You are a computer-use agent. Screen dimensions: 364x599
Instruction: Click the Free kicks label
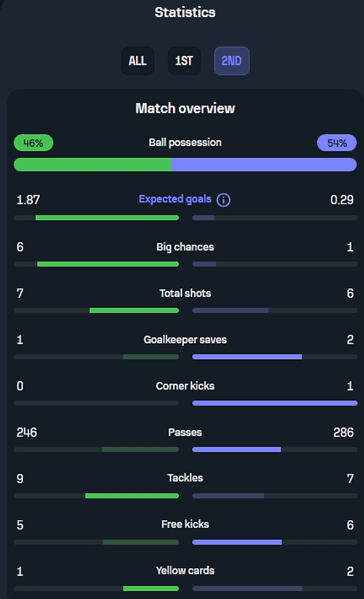click(185, 524)
